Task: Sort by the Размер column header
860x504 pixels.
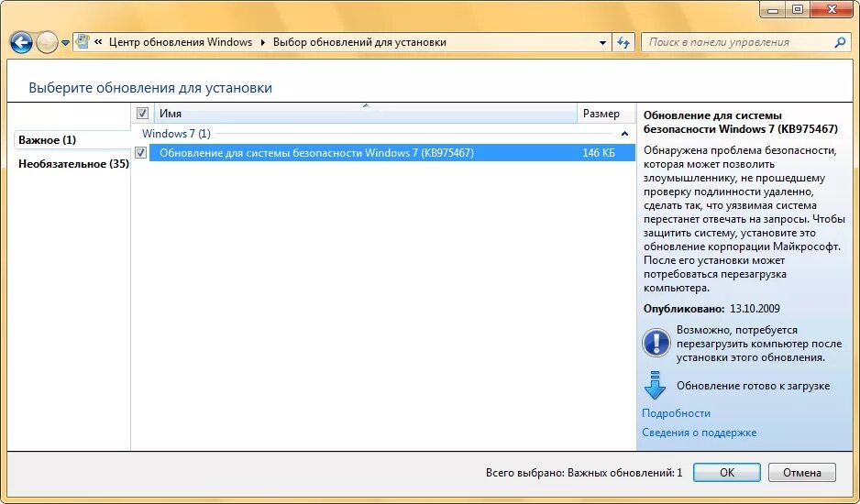Action: (605, 114)
